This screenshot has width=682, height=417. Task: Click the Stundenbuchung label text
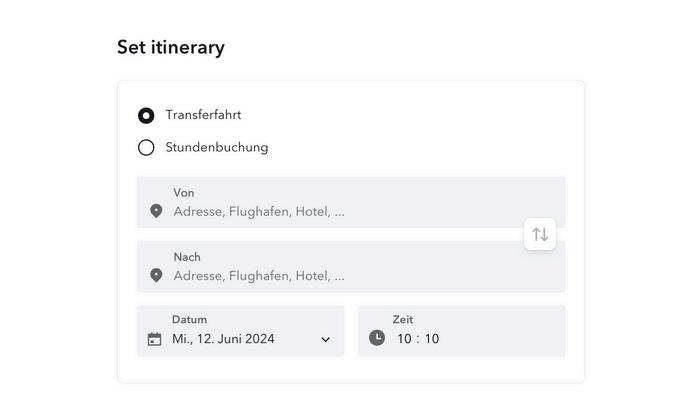click(x=217, y=148)
